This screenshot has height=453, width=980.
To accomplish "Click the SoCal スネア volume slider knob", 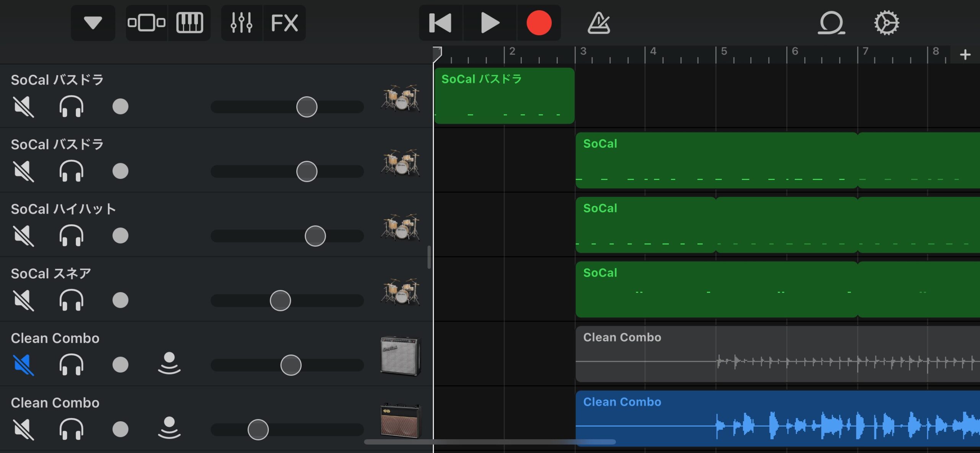I will tap(280, 300).
